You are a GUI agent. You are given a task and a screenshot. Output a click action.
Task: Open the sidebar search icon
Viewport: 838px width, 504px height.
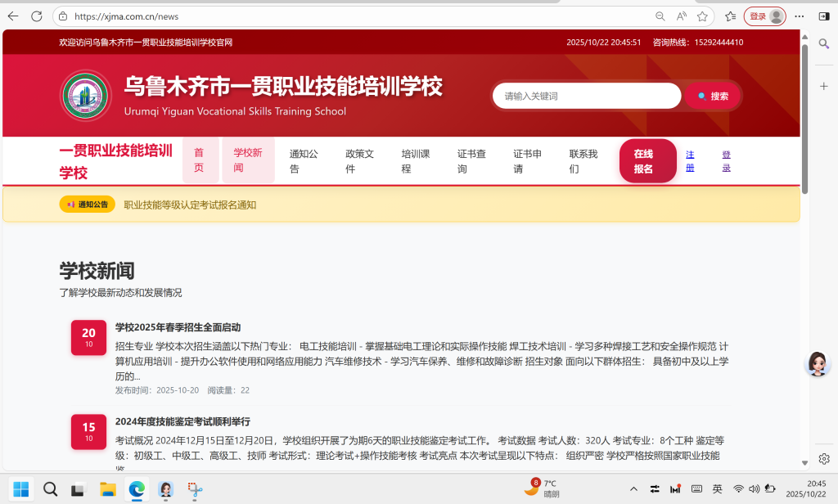pyautogui.click(x=824, y=43)
